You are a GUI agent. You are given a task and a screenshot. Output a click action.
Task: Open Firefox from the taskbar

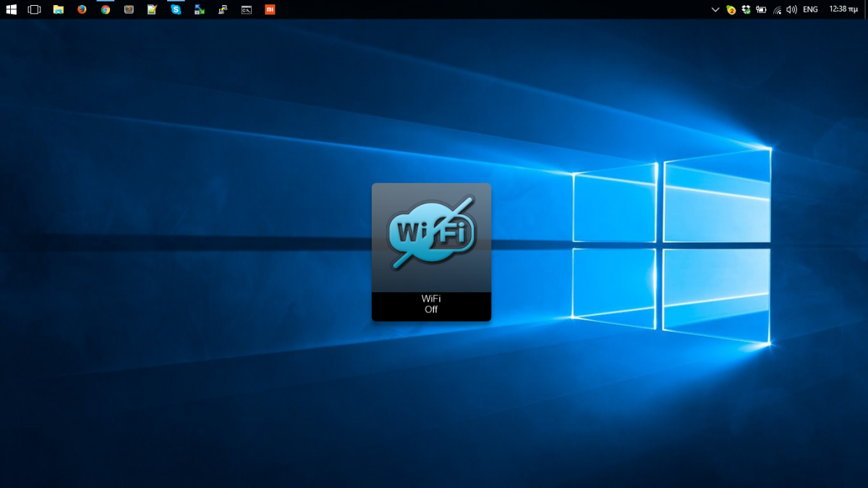82,9
